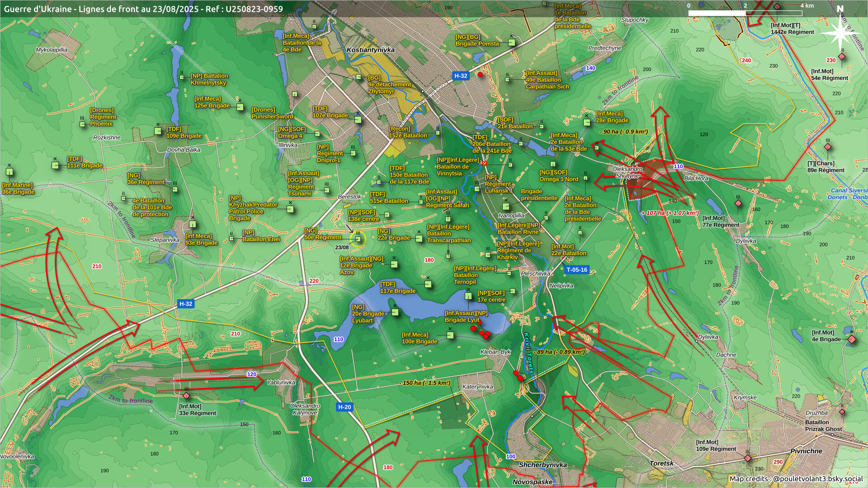Click the Kostiantynivka city label
The width and height of the screenshot is (868, 488).
click(370, 50)
